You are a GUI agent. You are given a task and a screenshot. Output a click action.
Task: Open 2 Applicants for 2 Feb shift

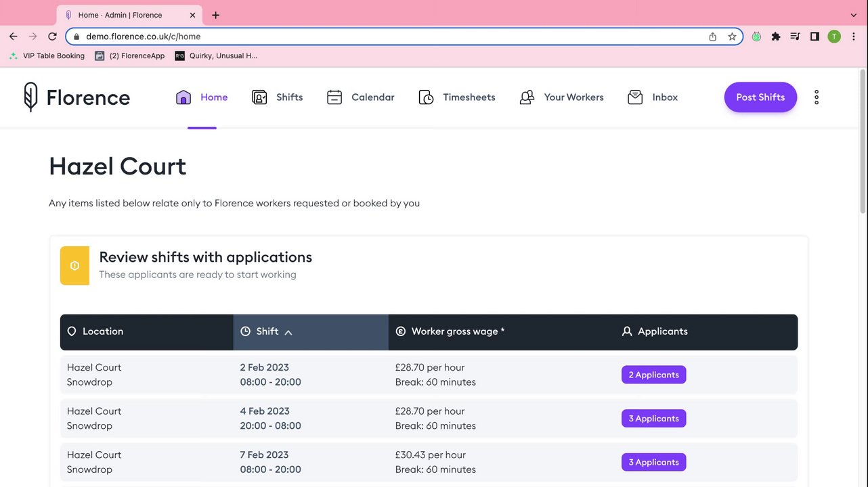point(653,375)
